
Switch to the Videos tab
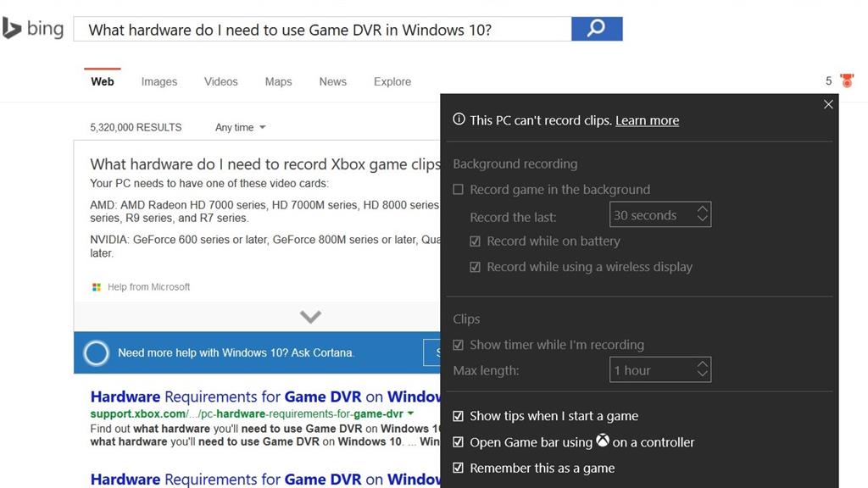click(x=221, y=81)
